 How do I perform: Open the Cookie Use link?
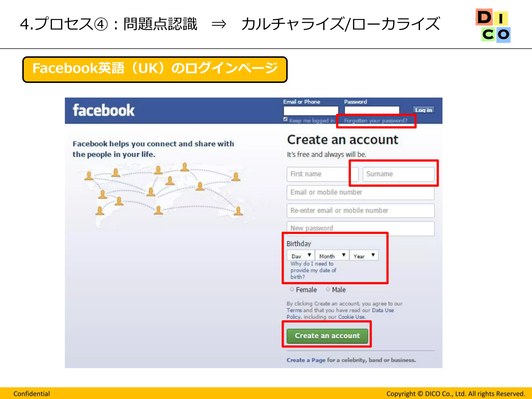pos(351,317)
